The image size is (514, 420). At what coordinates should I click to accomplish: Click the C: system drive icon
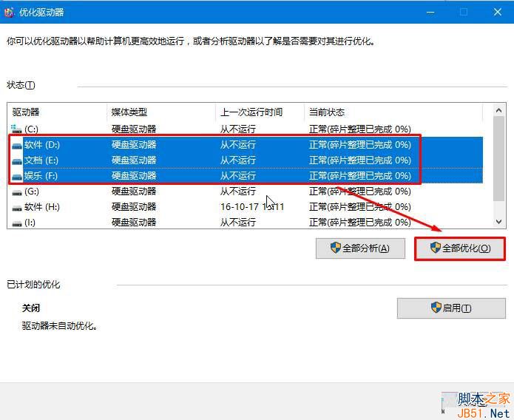tap(16, 129)
